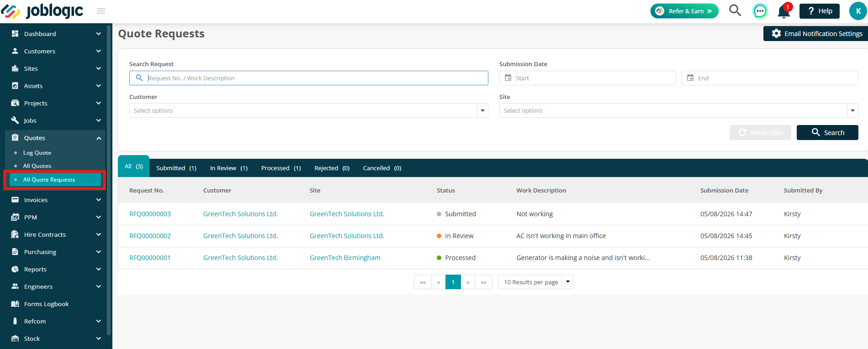
Task: Expand the Stock menu chevron
Action: pyautogui.click(x=99, y=339)
